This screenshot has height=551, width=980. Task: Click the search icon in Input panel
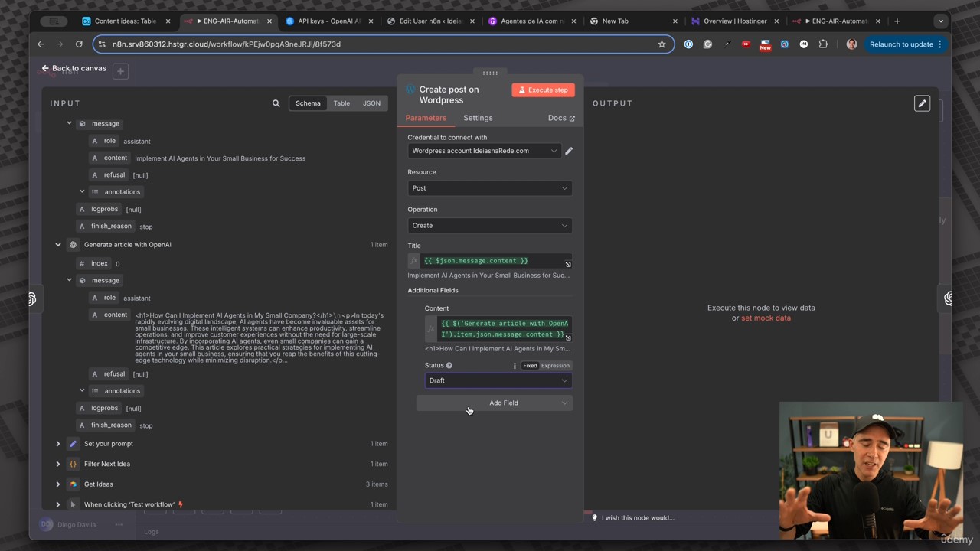click(276, 103)
